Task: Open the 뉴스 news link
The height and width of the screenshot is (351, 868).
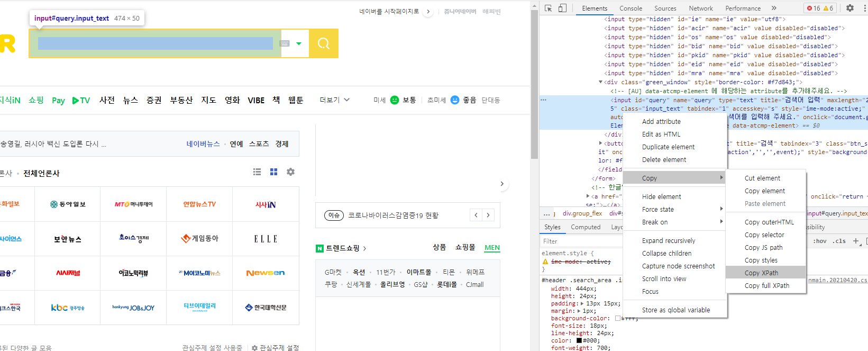Action: (x=131, y=100)
